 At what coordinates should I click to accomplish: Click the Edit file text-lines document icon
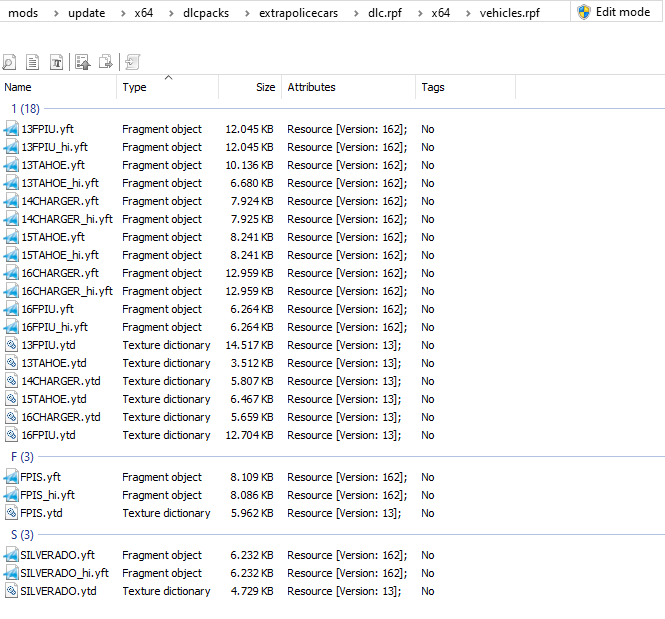point(33,62)
